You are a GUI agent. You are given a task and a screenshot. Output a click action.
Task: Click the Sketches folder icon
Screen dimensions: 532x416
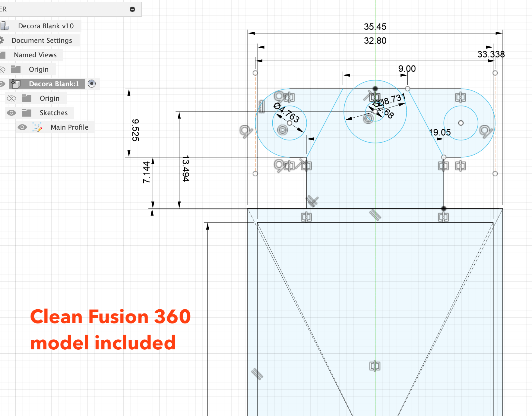(27, 113)
